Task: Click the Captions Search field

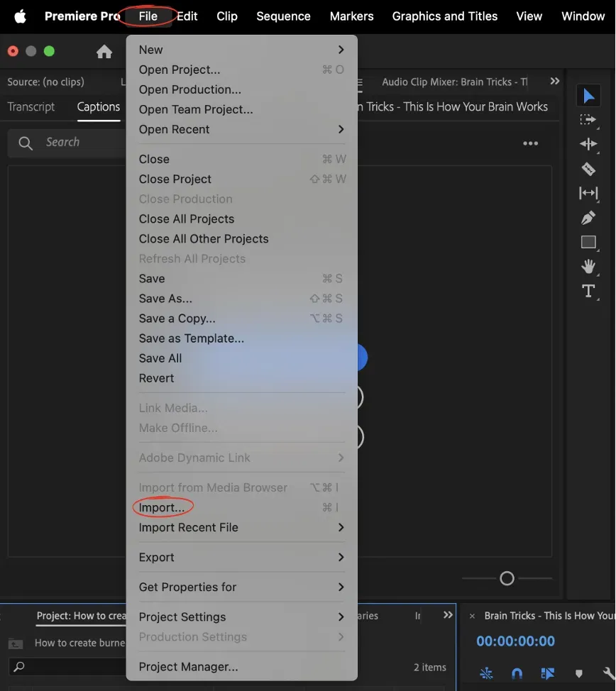Action: pyautogui.click(x=67, y=143)
